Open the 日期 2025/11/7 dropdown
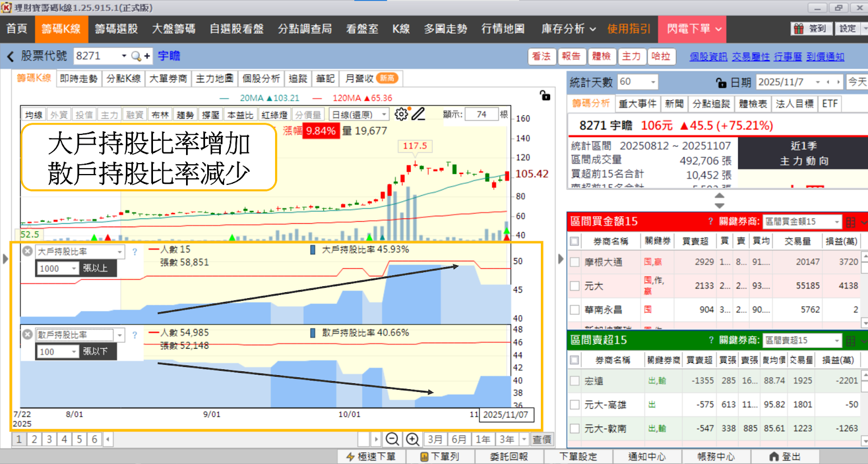 817,82
